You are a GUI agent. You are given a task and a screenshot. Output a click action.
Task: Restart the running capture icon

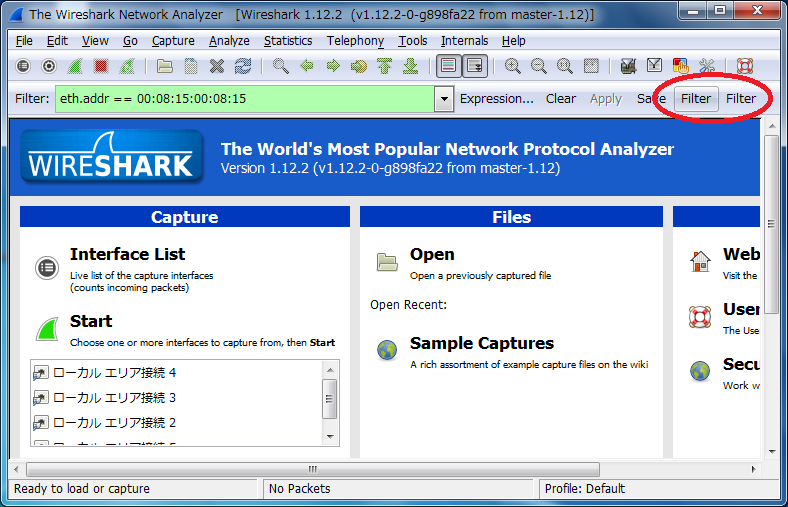(x=127, y=66)
